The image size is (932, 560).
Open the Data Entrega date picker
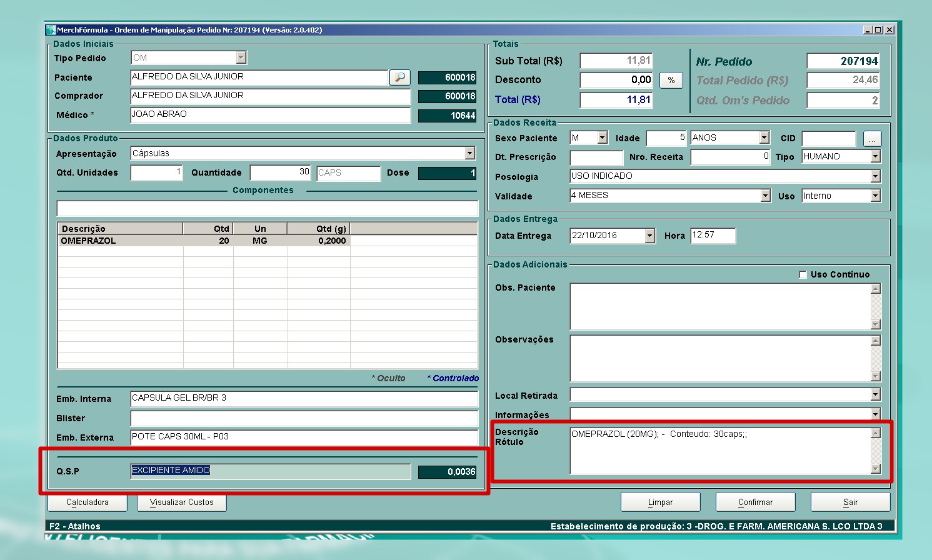click(649, 236)
